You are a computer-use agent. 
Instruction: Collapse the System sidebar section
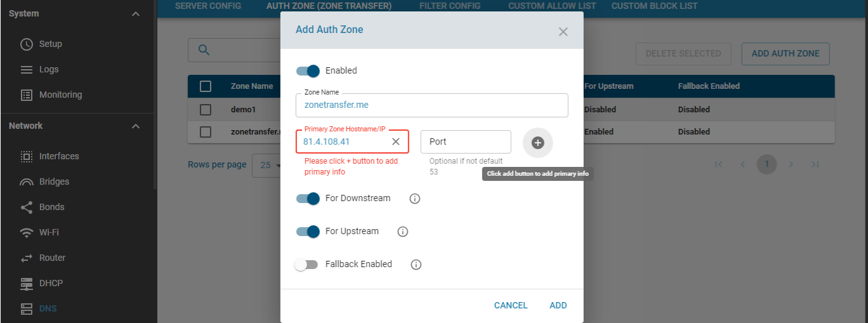[x=136, y=14]
